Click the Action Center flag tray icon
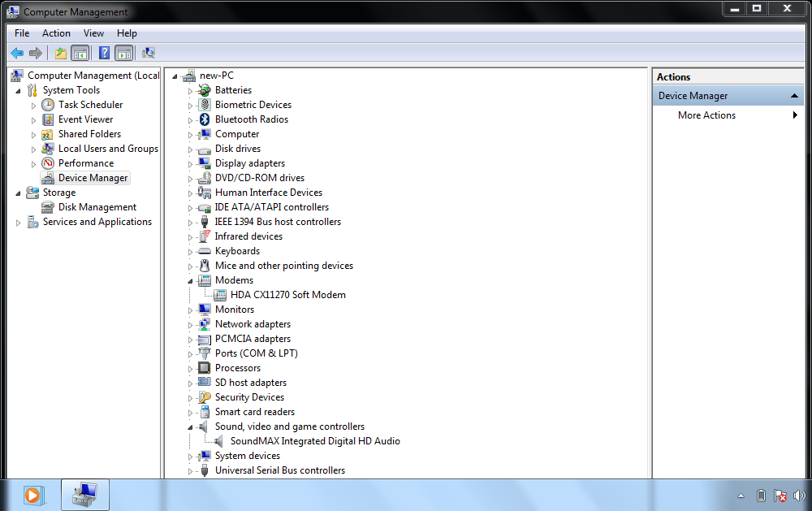The height and width of the screenshot is (511, 812). click(x=780, y=496)
